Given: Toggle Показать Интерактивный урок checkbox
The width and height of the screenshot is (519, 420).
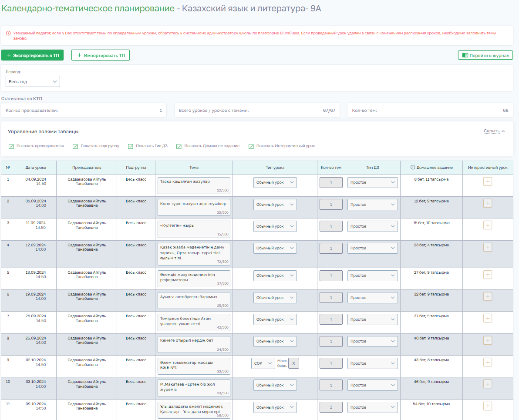Looking at the screenshot, I should pos(251,146).
